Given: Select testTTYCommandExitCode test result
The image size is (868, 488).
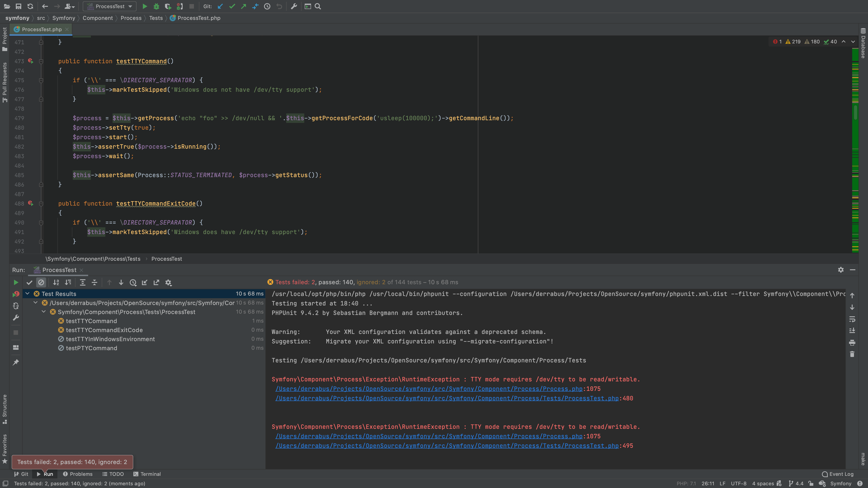Looking at the screenshot, I should (x=104, y=330).
